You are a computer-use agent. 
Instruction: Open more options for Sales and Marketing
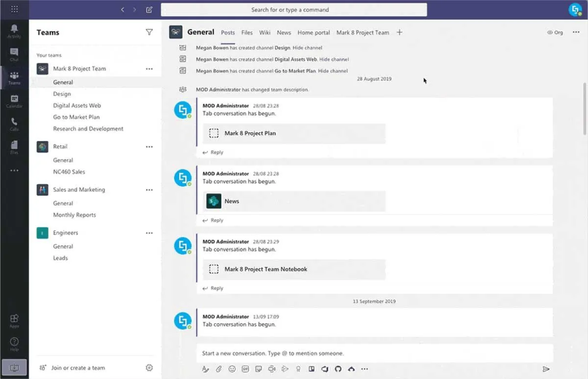149,190
